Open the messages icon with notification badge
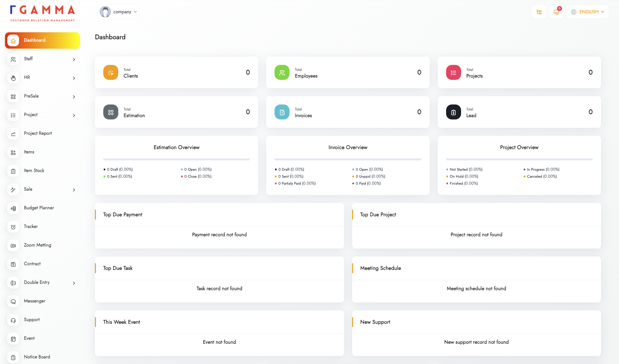619x364 pixels. [x=556, y=12]
